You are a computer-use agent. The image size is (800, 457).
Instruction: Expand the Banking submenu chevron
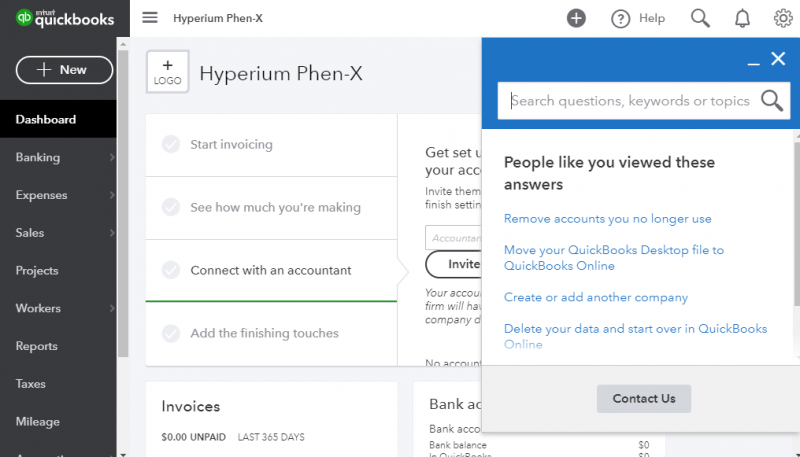(x=112, y=157)
